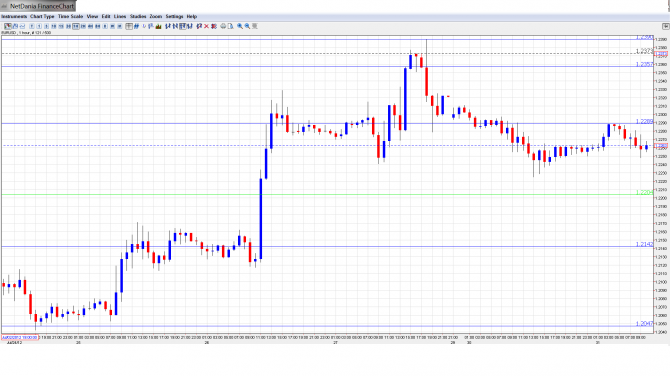Click the EUR/USD 1 hour chart info label
This screenshot has height=376, width=670.
tap(26, 32)
